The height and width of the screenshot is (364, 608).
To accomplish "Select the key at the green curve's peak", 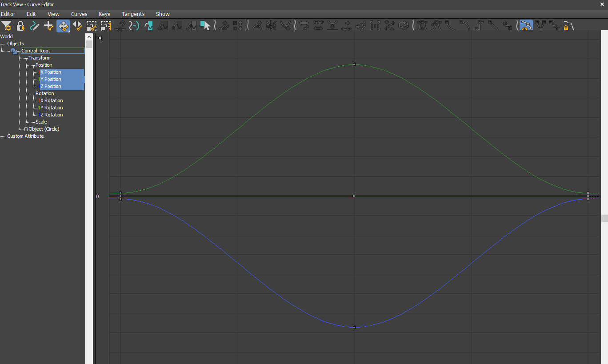I will pos(354,64).
